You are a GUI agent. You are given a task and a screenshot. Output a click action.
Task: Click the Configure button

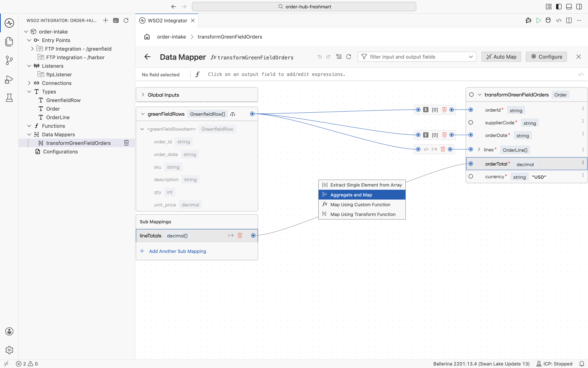(546, 57)
